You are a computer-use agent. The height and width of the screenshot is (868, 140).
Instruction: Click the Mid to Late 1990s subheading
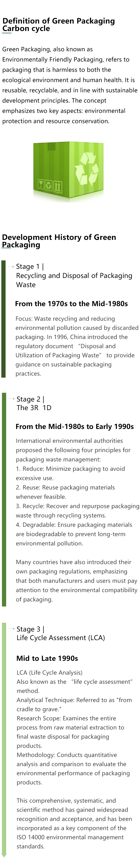tap(47, 658)
